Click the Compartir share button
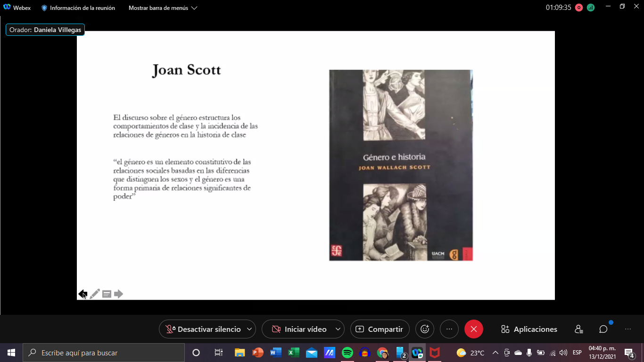644x362 pixels. (380, 329)
